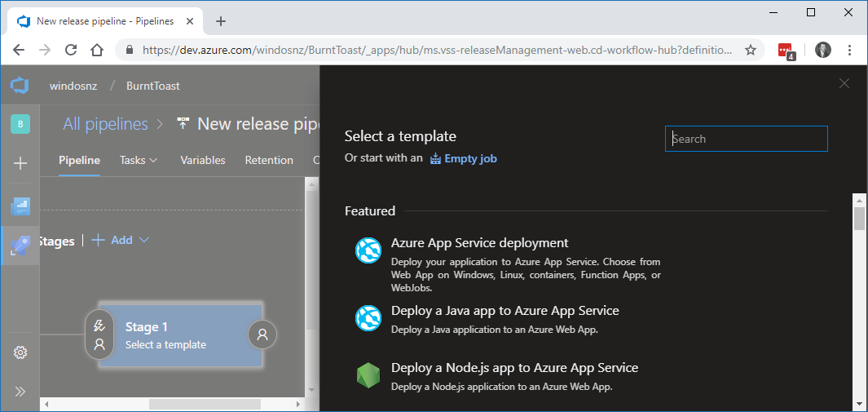Click the plus icon in left sidebar
Screen dimensions: 868x412
tap(20, 163)
